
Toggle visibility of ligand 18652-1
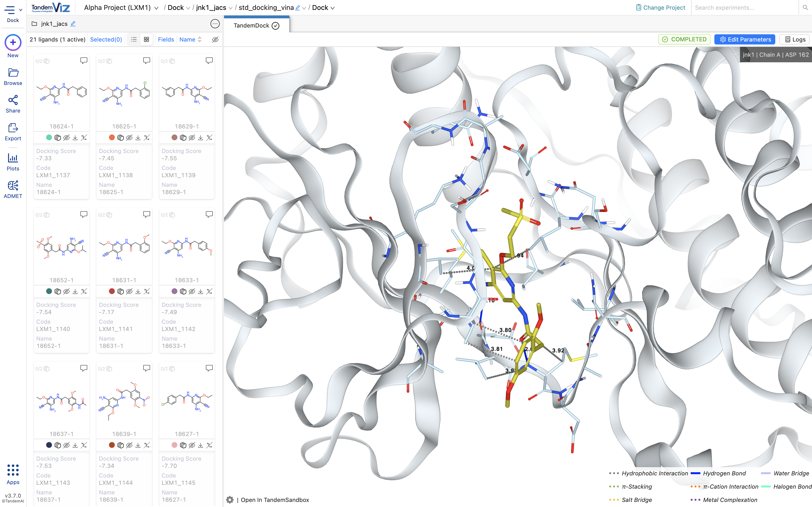[x=66, y=291]
